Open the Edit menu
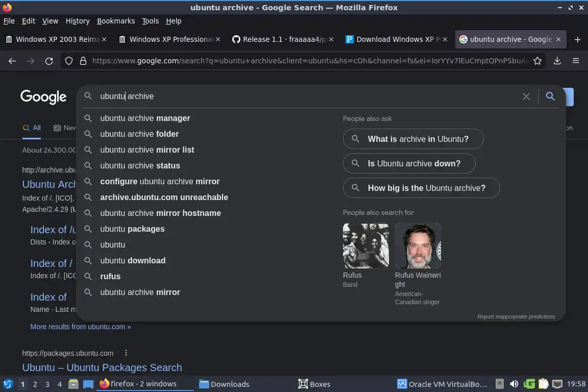Image resolution: width=588 pixels, height=392 pixels. (x=29, y=21)
